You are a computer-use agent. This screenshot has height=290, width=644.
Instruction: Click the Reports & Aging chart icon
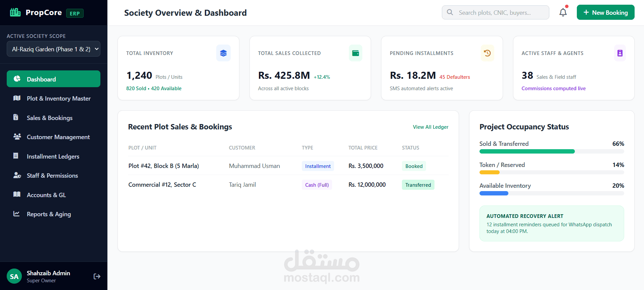(16, 214)
